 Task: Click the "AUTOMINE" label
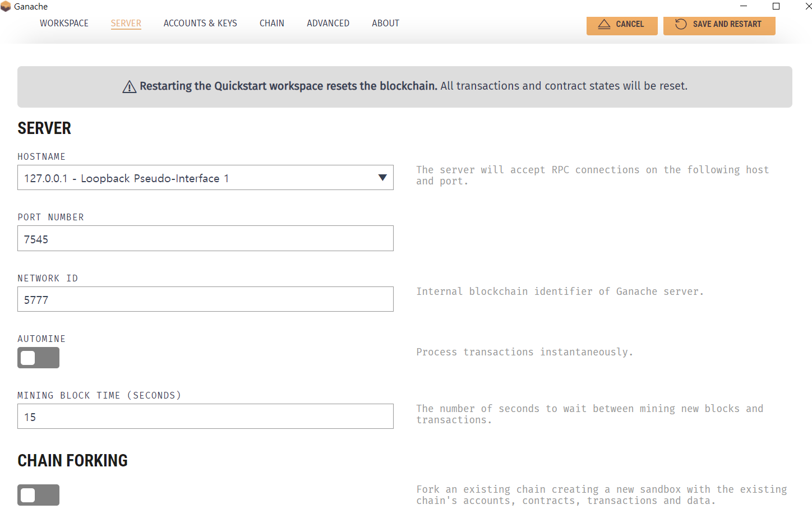click(x=41, y=339)
